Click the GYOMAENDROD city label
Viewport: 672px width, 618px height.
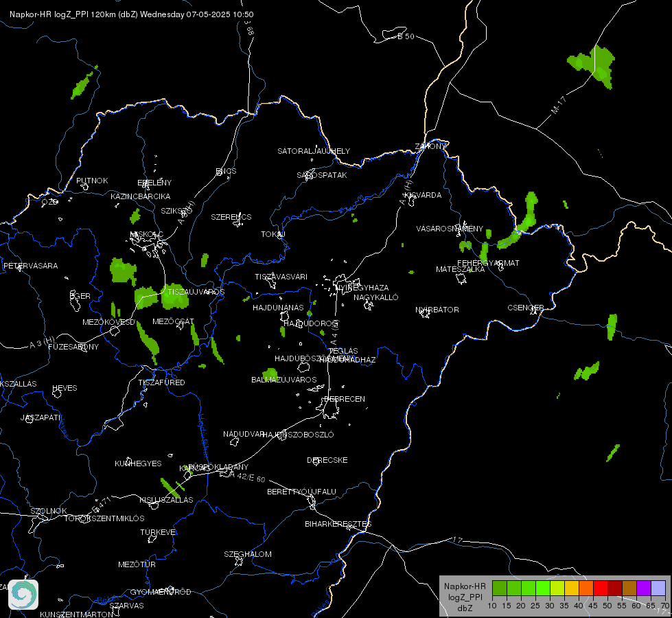click(x=161, y=592)
